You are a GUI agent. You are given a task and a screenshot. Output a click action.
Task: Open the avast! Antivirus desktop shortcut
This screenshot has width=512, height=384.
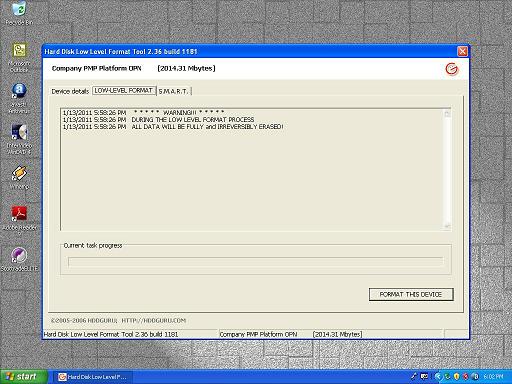(19, 98)
